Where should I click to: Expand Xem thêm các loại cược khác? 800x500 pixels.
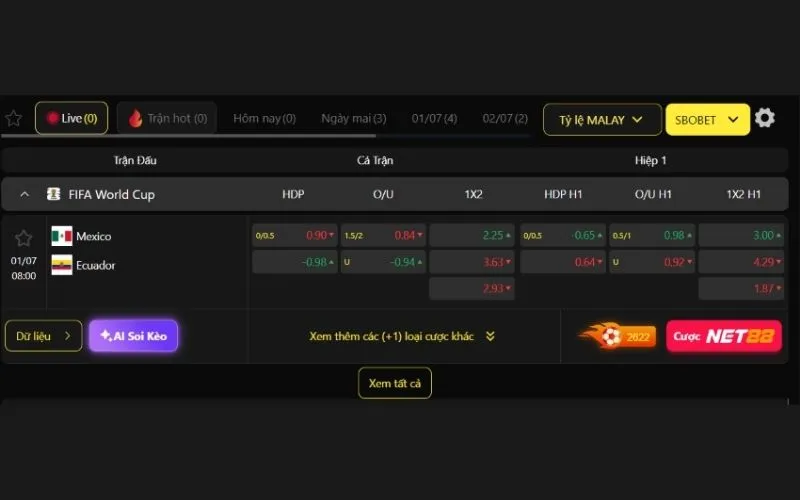coord(402,336)
